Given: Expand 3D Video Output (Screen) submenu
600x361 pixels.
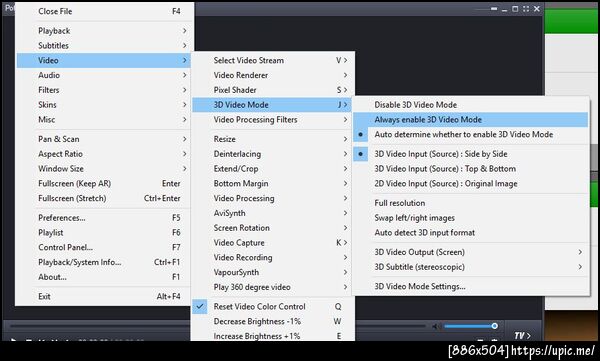Looking at the screenshot, I should pos(471,252).
